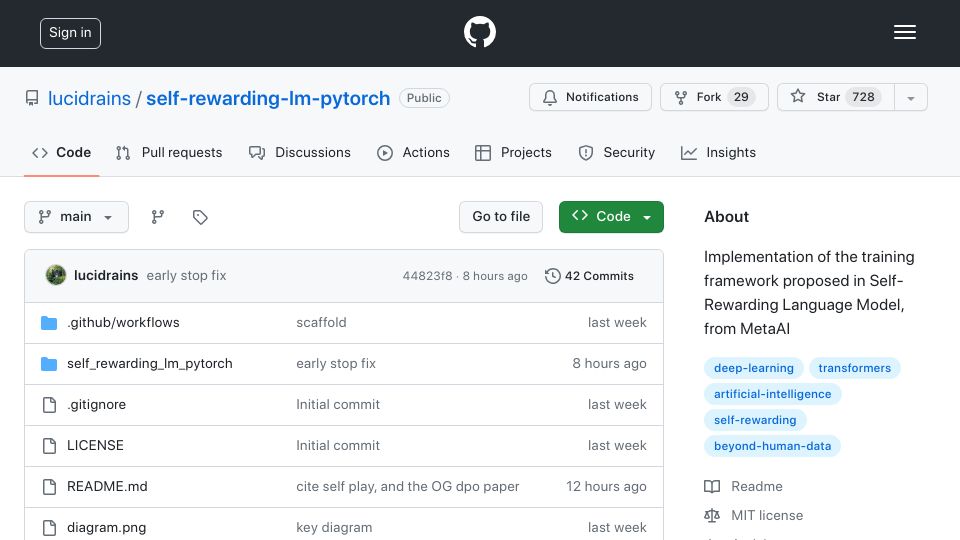The image size is (960, 540).
Task: Click the Star count 728
Action: (863, 97)
